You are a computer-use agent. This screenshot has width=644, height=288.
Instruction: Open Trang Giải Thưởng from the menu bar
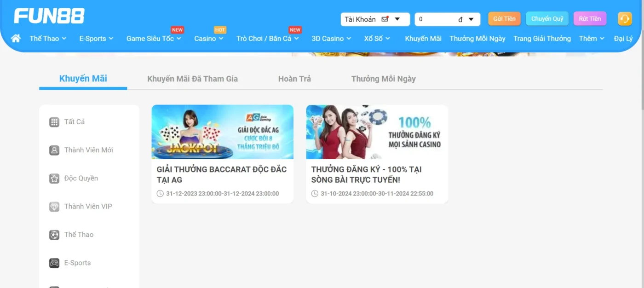(x=542, y=39)
